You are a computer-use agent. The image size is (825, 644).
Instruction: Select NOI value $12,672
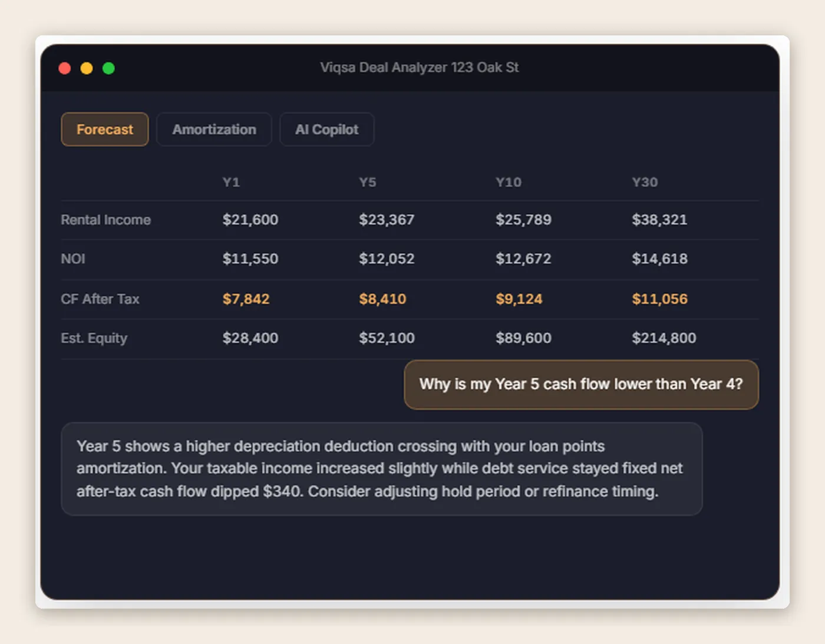pyautogui.click(x=523, y=259)
